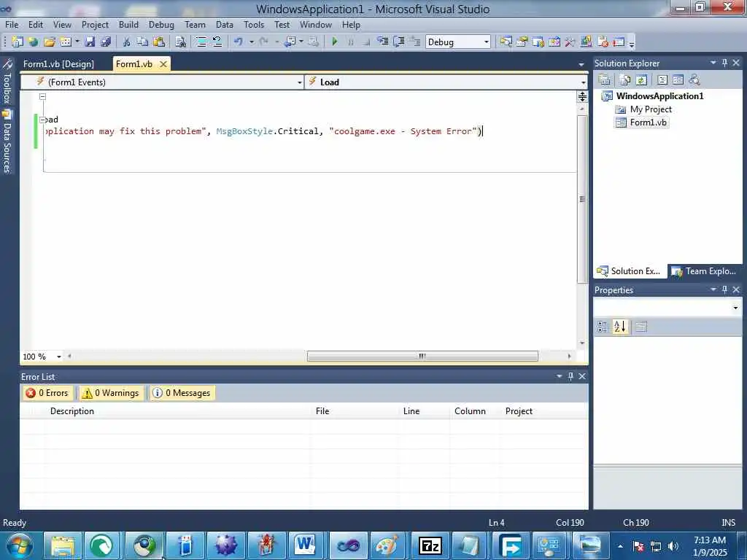The height and width of the screenshot is (560, 747).
Task: Click the Open File folder icon
Action: [49, 42]
